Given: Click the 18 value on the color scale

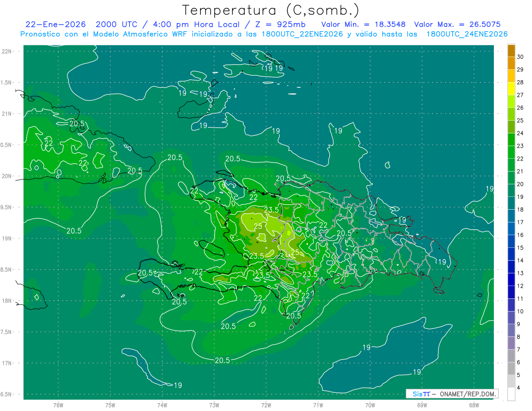Looking at the screenshot, I should (x=520, y=209).
